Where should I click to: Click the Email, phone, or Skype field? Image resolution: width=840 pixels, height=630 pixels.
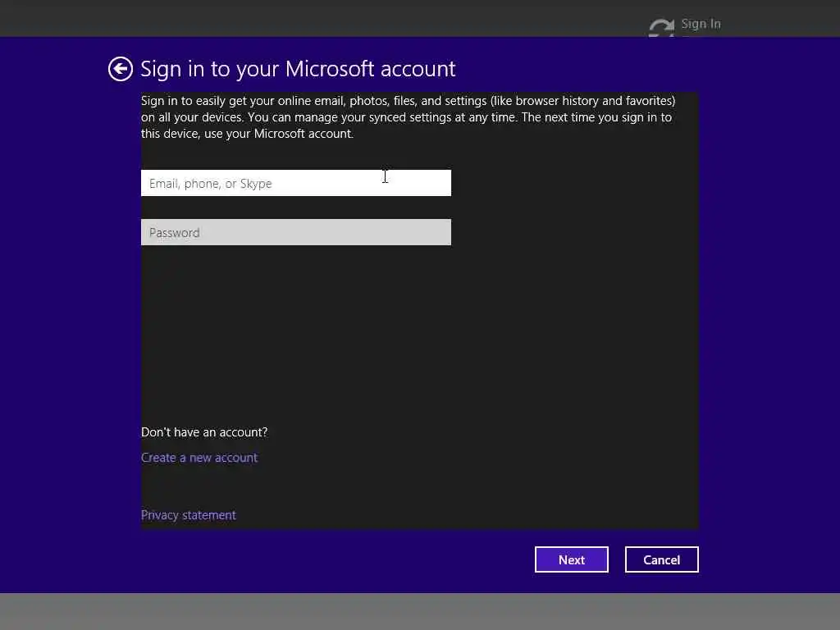click(295, 183)
